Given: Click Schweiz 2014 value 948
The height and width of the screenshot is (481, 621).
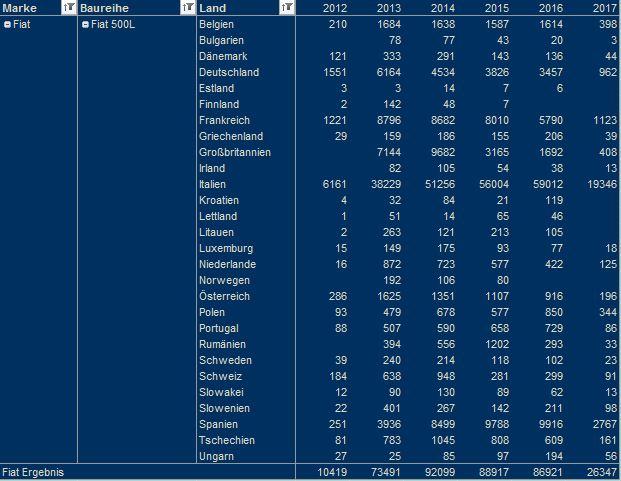Looking at the screenshot, I should (x=446, y=376).
